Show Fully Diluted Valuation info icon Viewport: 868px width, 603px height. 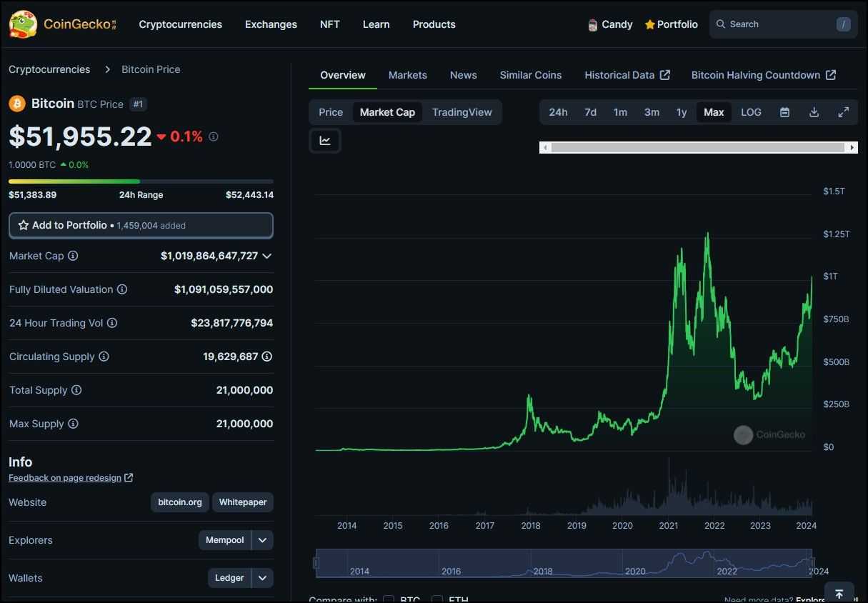[x=122, y=289]
